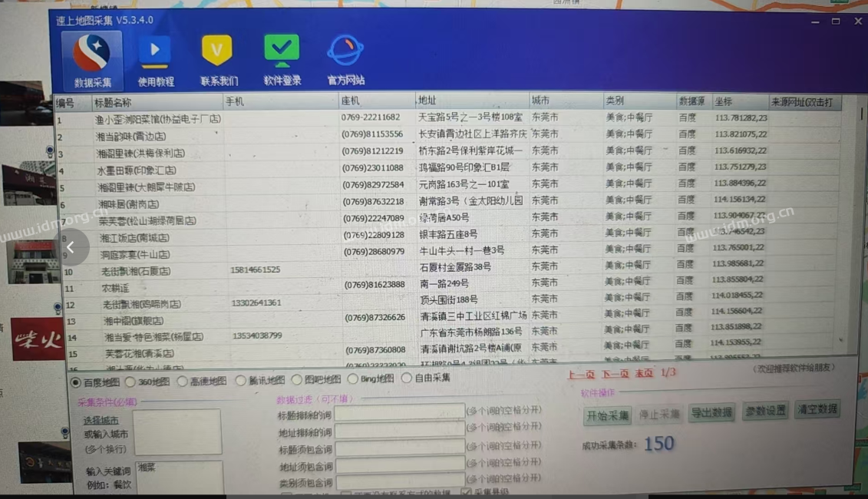868x499 pixels.
Task: Sort by the 类别 column header
Action: tap(640, 101)
